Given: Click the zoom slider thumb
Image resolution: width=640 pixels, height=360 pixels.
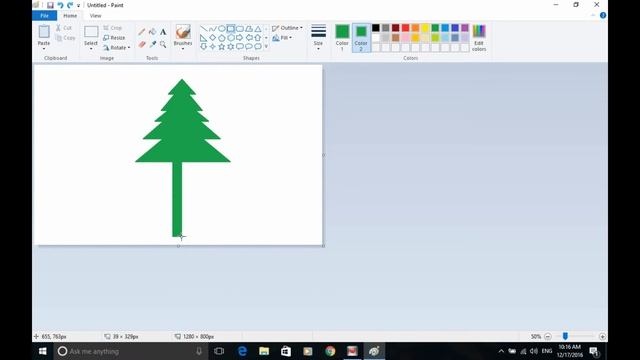Looking at the screenshot, I should [565, 336].
